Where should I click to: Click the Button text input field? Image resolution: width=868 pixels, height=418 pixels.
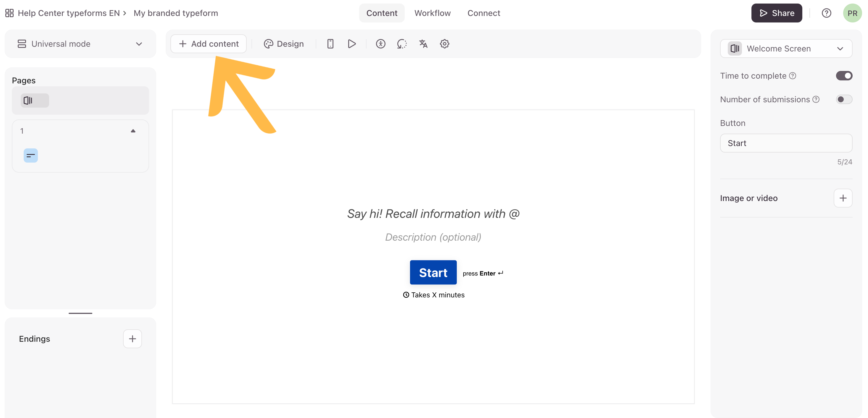point(786,143)
